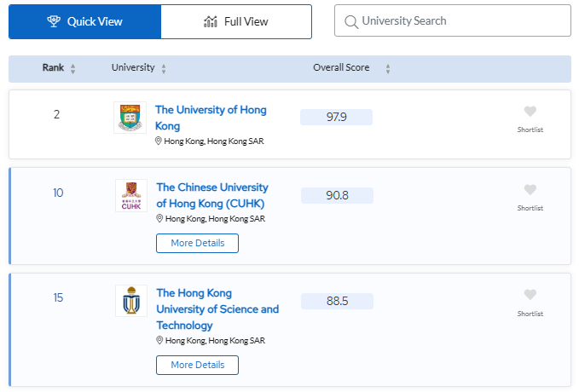
Task: Open the Hong Kong University of Science and Technology link
Action: coord(217,309)
